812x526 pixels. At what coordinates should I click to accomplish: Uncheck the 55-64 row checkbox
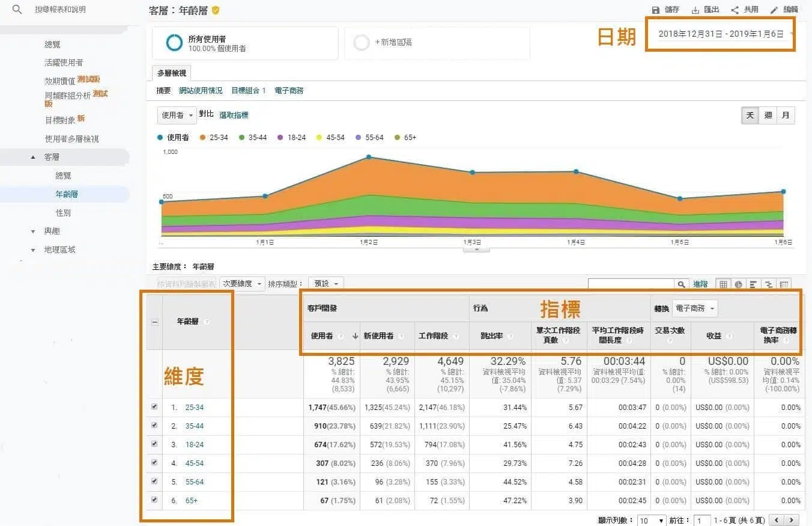[x=154, y=482]
